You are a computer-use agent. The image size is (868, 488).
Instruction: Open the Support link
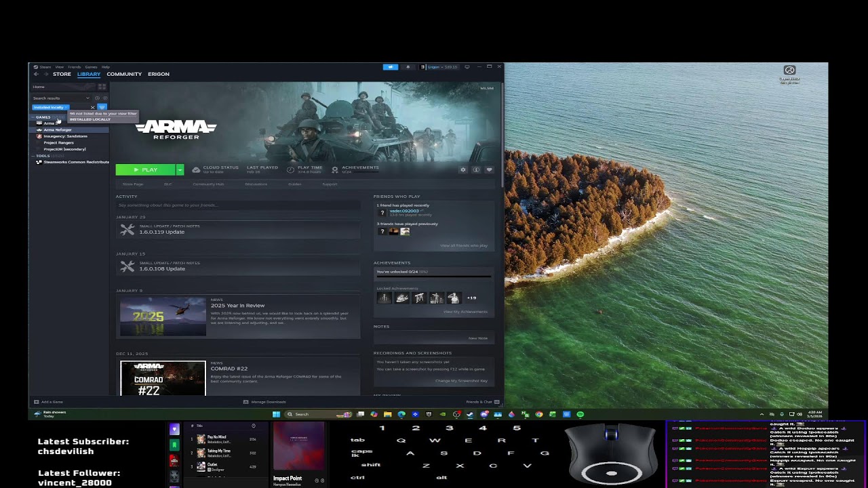pos(330,184)
